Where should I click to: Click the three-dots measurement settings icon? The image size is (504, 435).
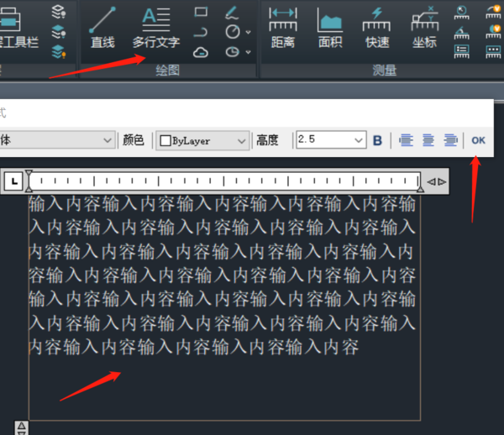click(493, 52)
